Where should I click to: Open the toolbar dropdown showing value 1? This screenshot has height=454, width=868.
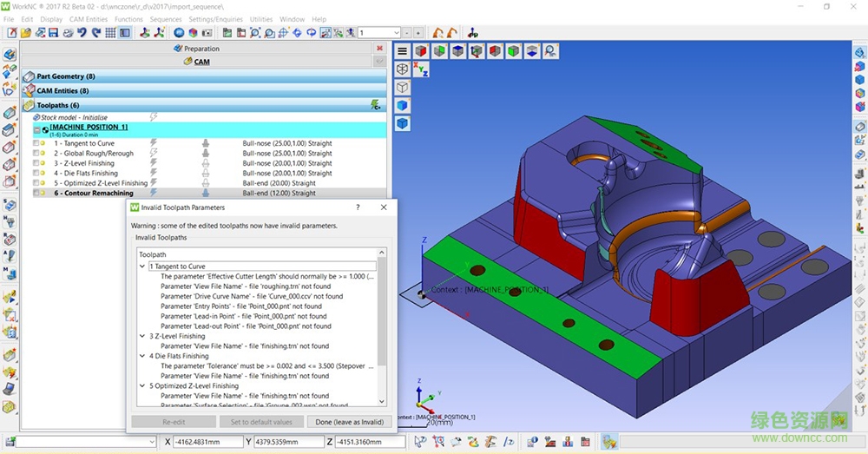click(396, 33)
